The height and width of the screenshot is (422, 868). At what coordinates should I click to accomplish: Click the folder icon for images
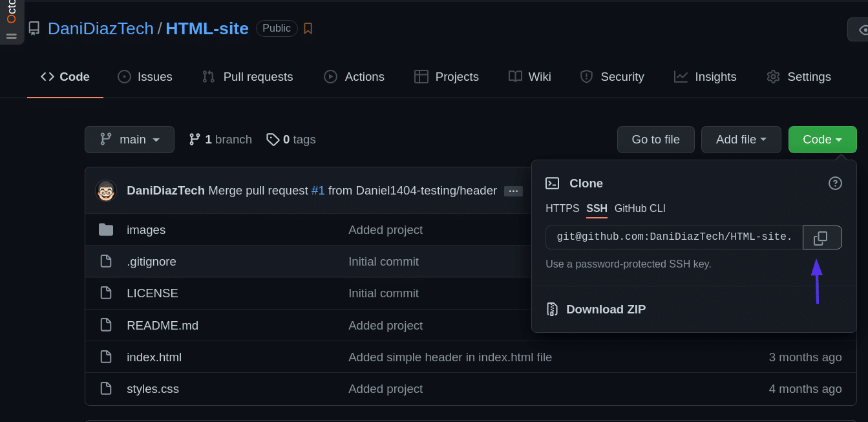(x=105, y=229)
